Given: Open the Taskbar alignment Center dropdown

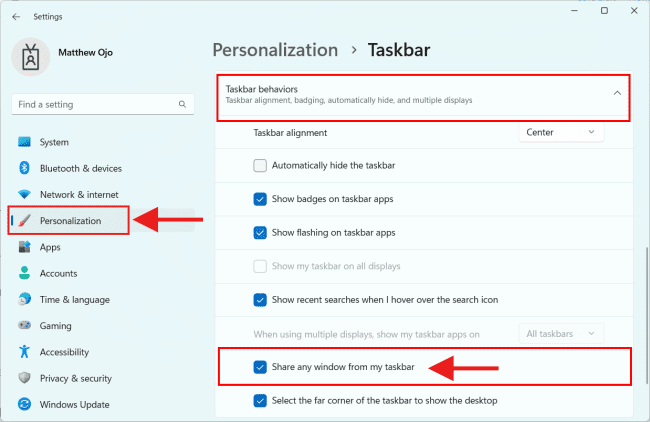Looking at the screenshot, I should click(560, 132).
